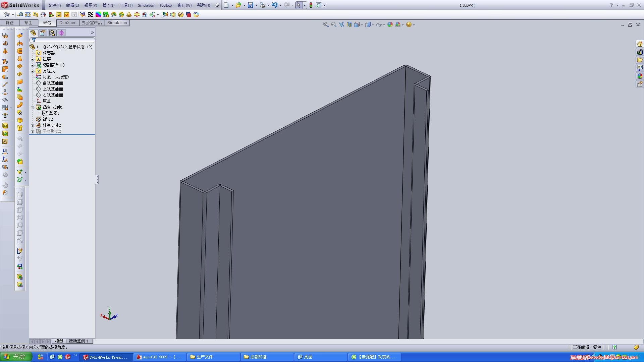The width and height of the screenshot is (644, 362).
Task: Toggle the Edit Appearance color ball
Action: click(390, 24)
